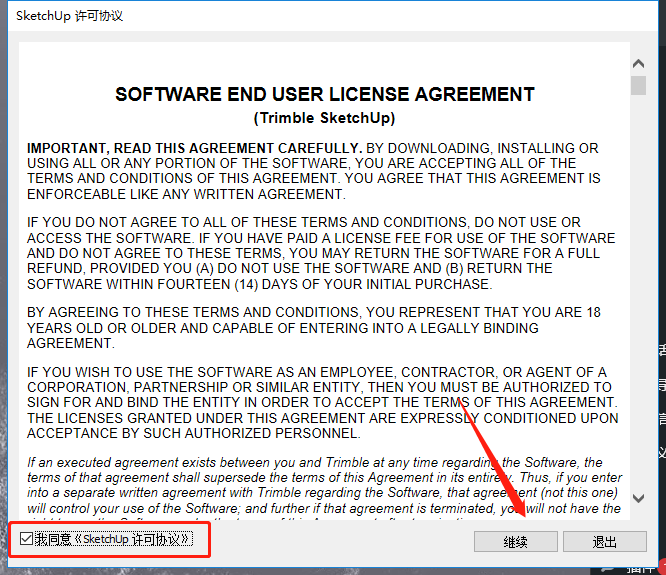Click the scrollbar up arrow
Screen dimensions: 666x575
pos(638,64)
